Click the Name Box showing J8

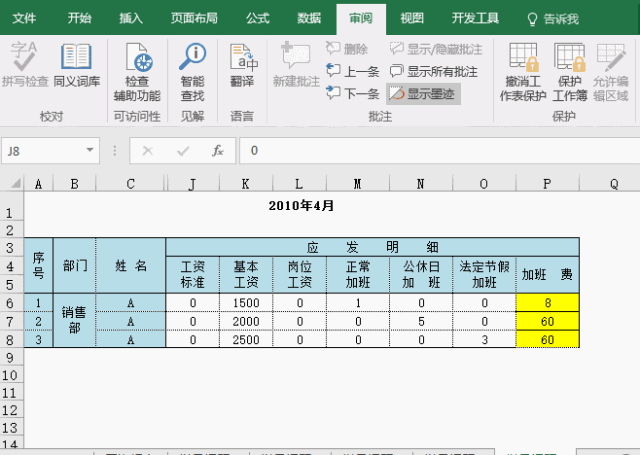coord(44,151)
